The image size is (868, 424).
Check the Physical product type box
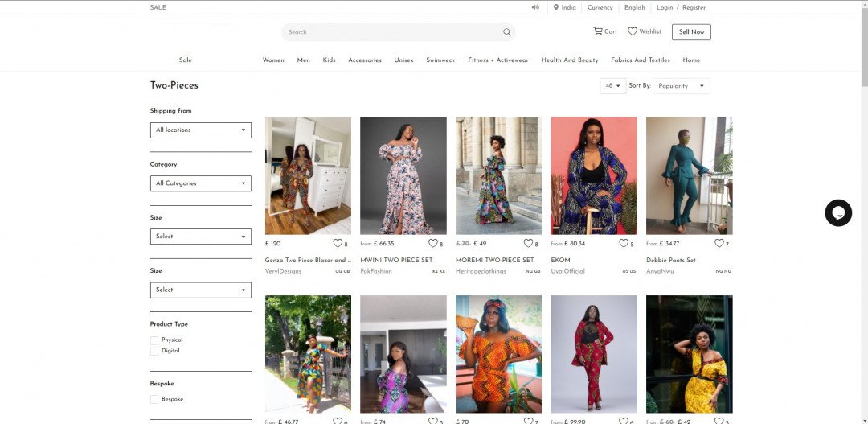154,340
